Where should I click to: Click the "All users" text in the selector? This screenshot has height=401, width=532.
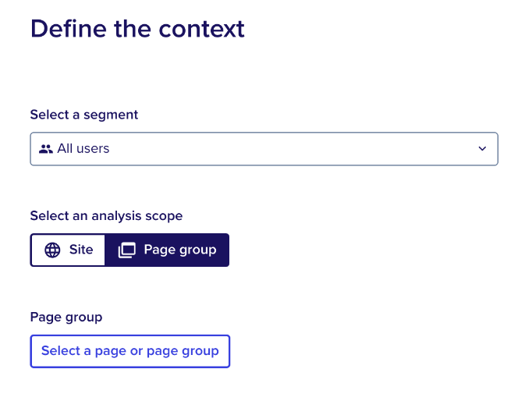pyautogui.click(x=83, y=148)
